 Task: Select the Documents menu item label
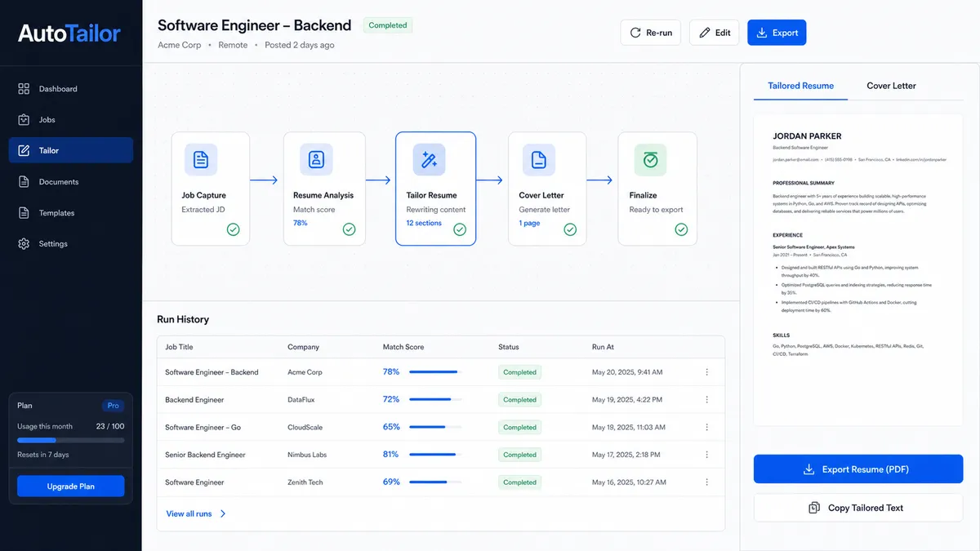(x=59, y=182)
